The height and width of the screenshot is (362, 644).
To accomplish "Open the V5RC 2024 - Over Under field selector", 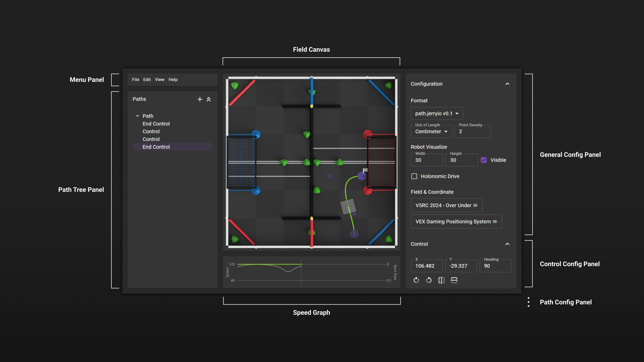I will 447,205.
